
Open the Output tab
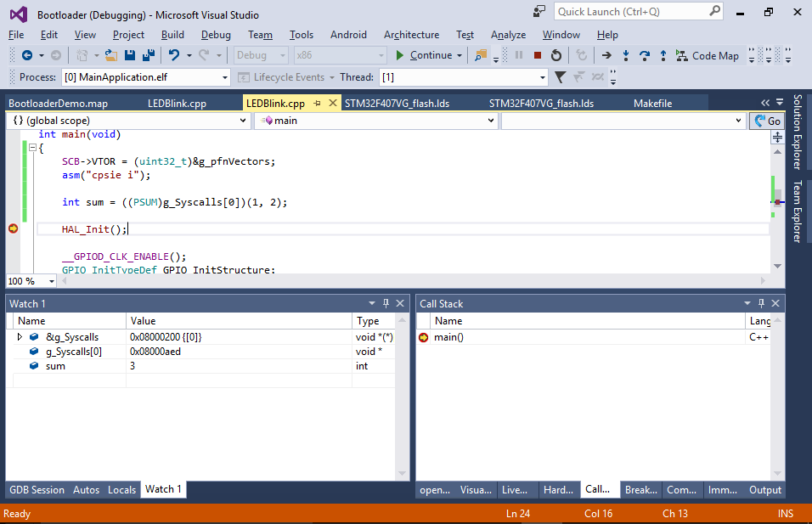pos(765,490)
